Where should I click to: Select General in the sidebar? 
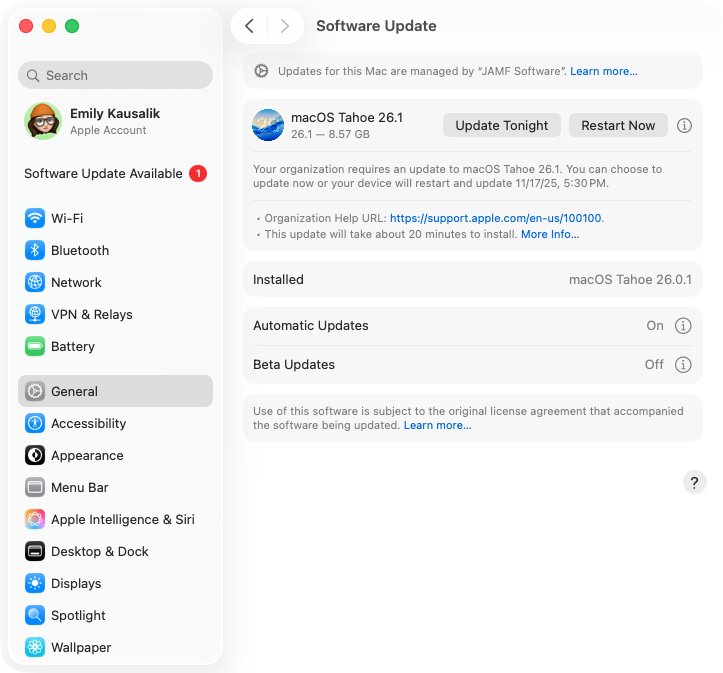click(x=115, y=391)
